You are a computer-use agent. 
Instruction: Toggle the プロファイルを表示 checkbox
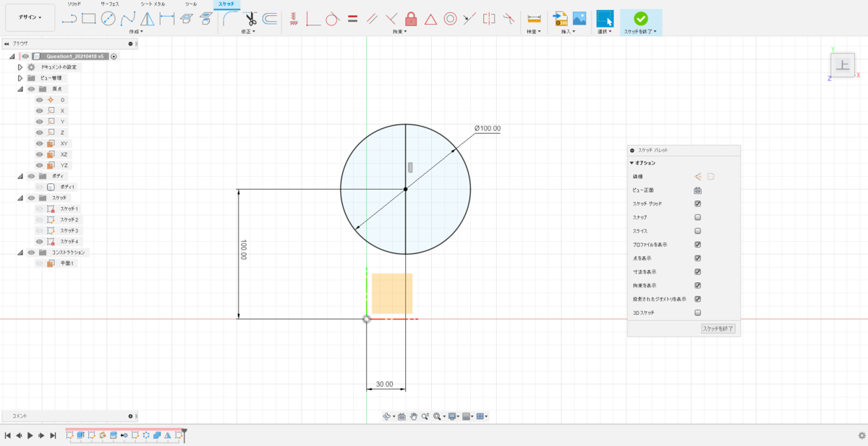coord(698,245)
